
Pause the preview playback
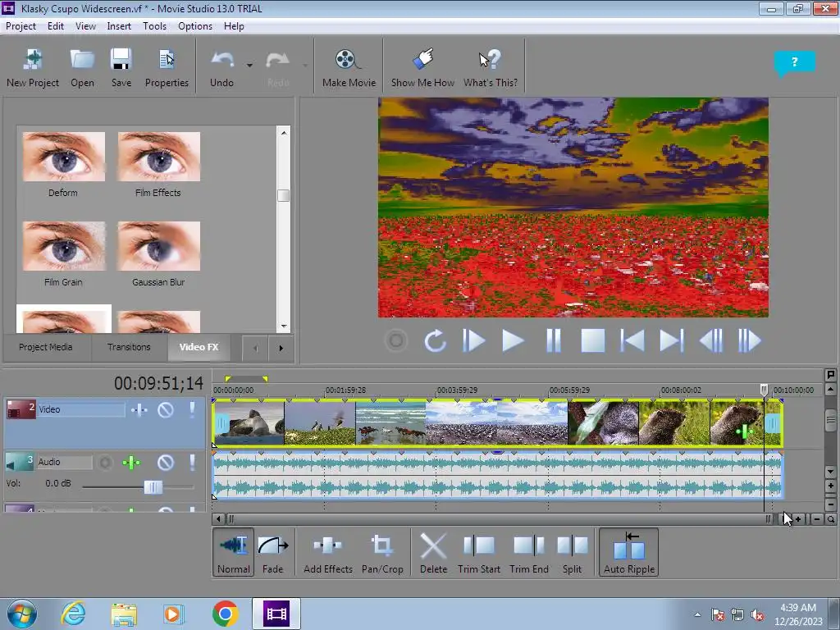[554, 340]
